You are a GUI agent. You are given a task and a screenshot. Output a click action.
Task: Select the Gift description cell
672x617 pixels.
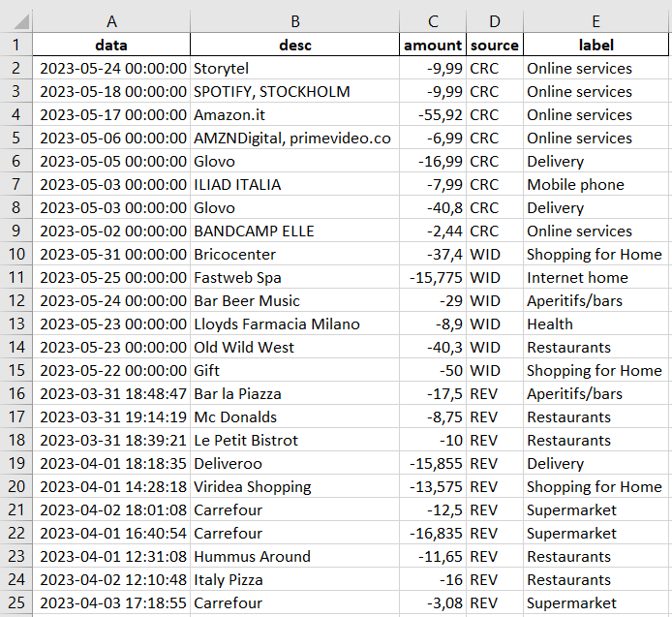(x=295, y=370)
